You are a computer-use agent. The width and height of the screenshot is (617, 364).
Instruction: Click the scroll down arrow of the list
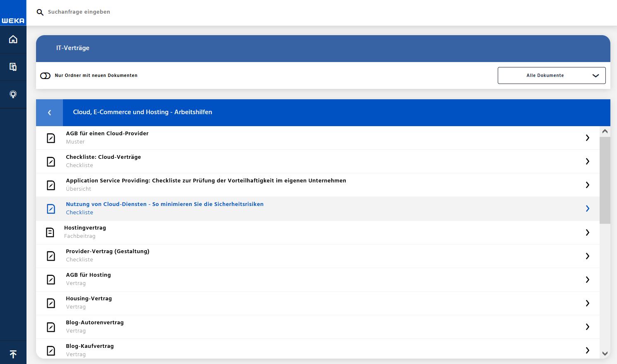tap(605, 354)
